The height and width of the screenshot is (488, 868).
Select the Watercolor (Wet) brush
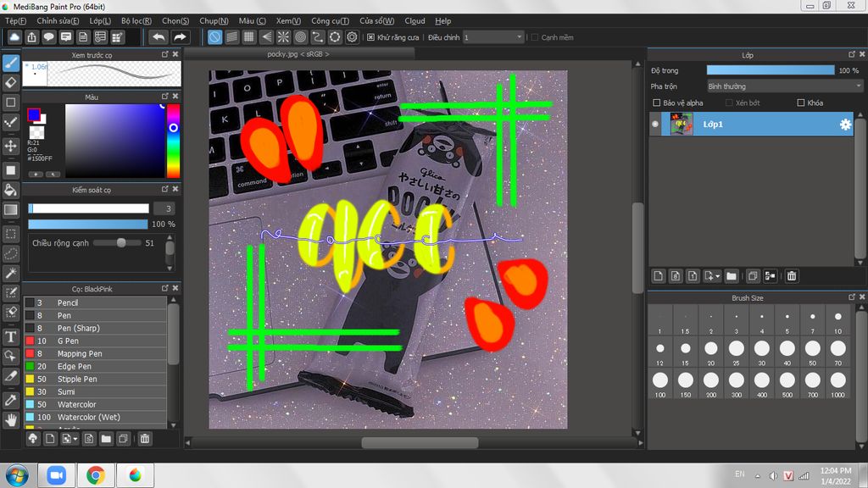[95, 417]
